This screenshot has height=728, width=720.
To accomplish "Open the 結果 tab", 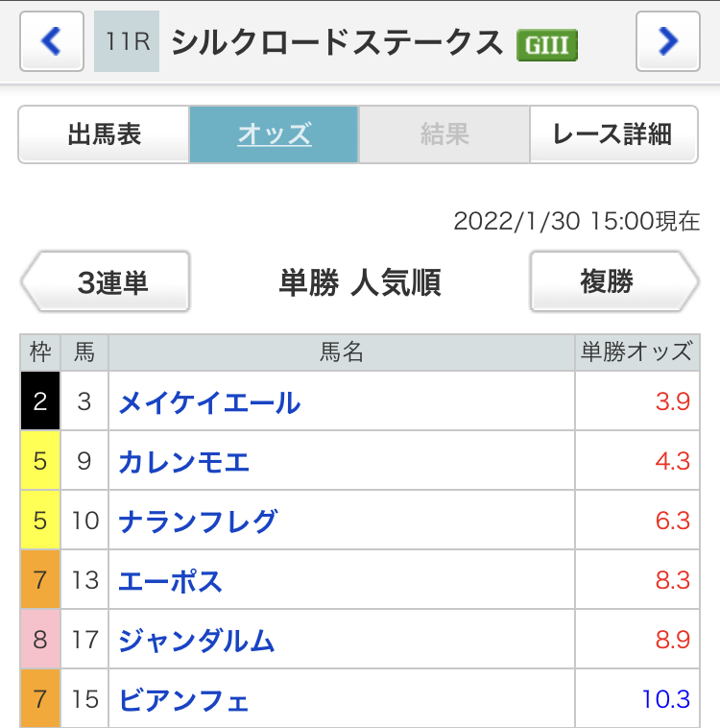I will 444,134.
